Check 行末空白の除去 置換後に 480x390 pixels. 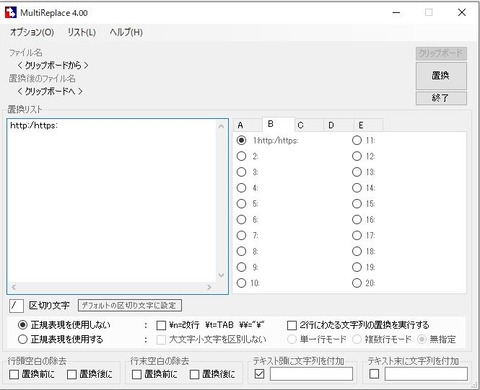(194, 374)
